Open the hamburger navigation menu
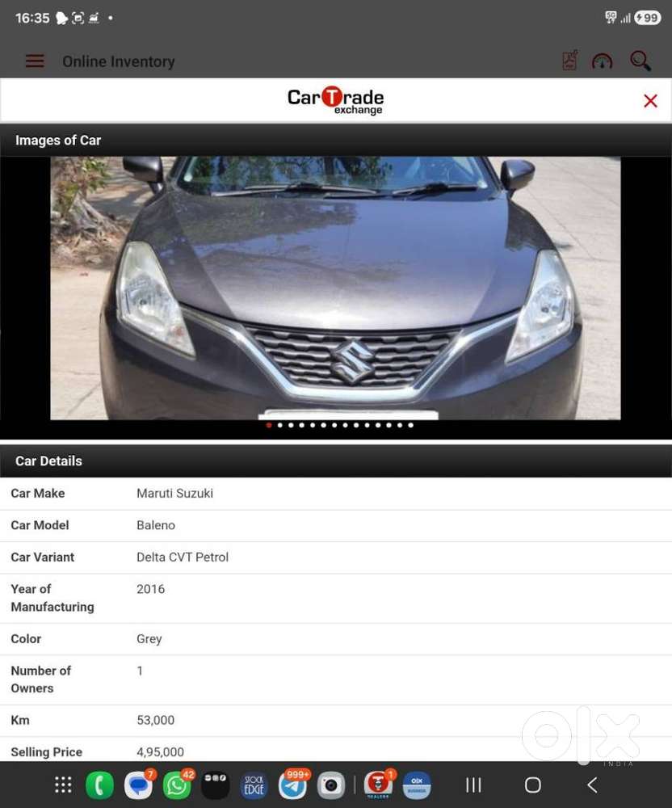Image resolution: width=672 pixels, height=808 pixels. click(x=34, y=61)
